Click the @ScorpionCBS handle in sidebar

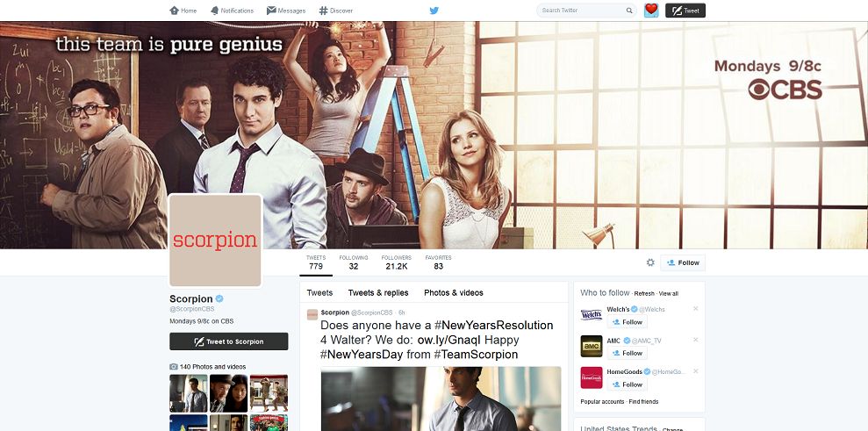191,309
